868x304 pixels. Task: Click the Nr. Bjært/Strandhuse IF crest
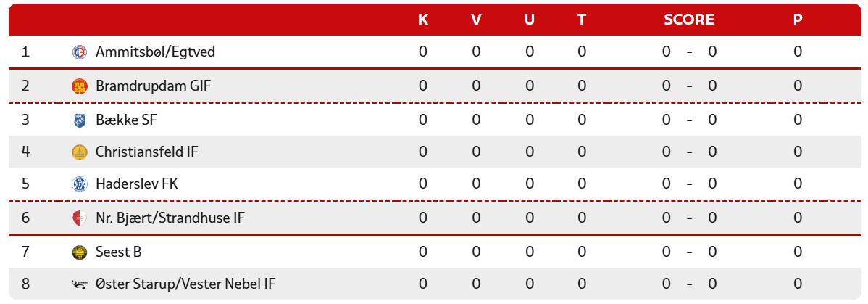click(x=80, y=218)
